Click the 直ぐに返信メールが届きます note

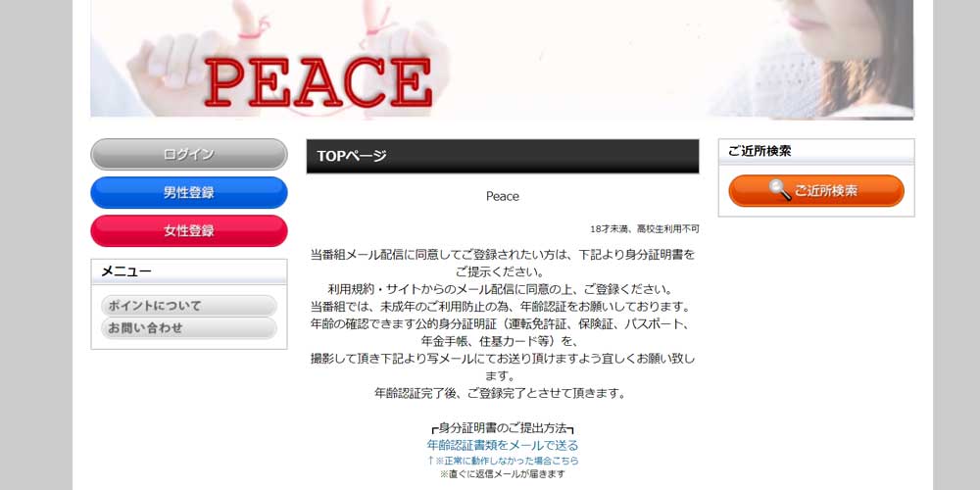503,474
